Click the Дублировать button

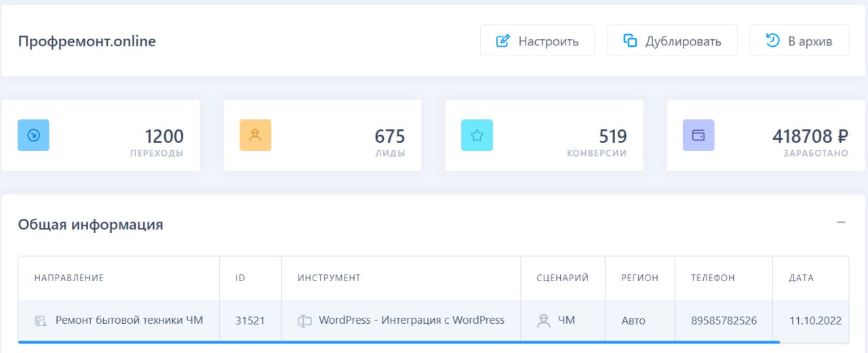pos(672,41)
